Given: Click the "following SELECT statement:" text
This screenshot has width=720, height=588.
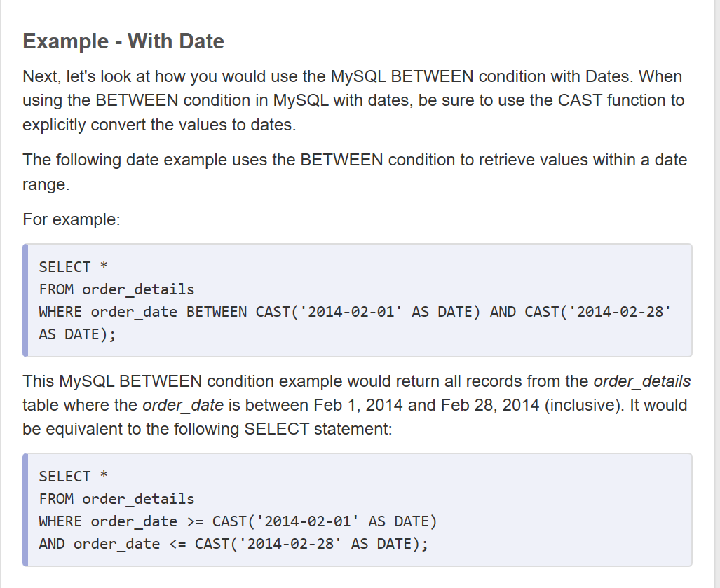Looking at the screenshot, I should tap(280, 428).
